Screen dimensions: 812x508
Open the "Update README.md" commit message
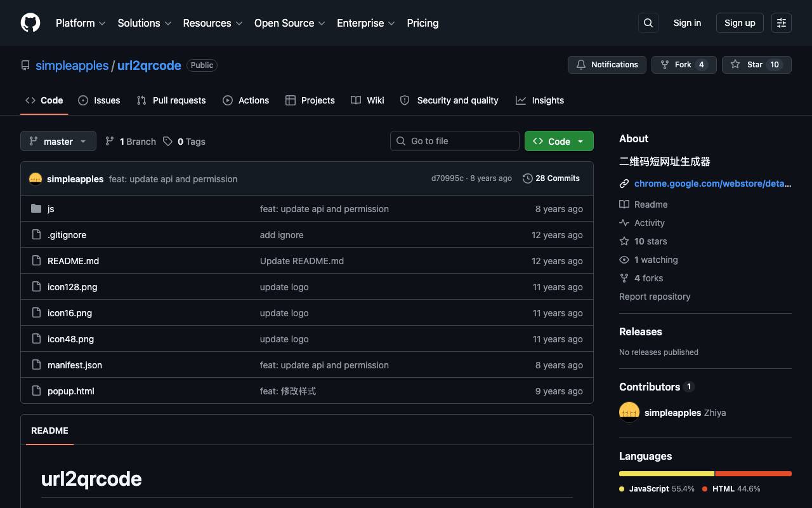[x=302, y=261]
